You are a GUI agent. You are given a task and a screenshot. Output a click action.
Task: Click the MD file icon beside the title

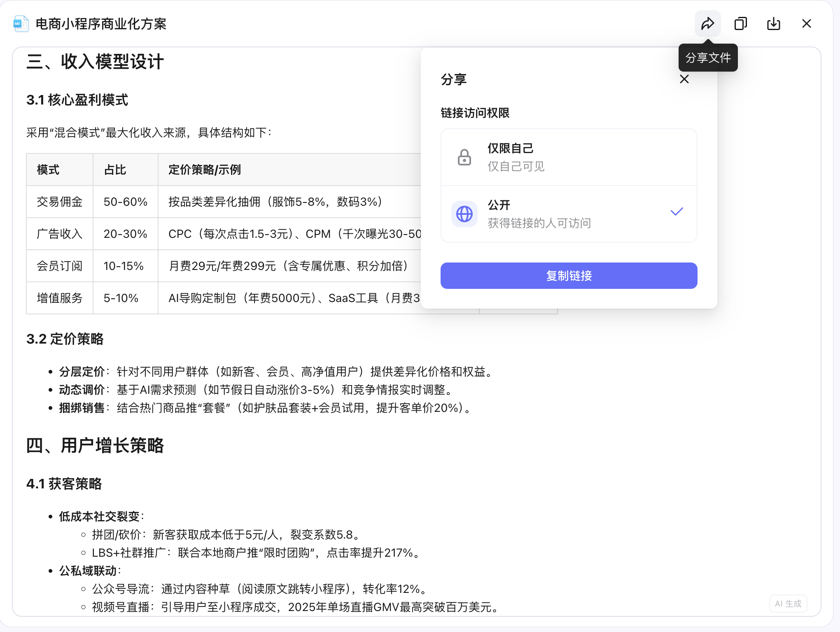coord(20,23)
